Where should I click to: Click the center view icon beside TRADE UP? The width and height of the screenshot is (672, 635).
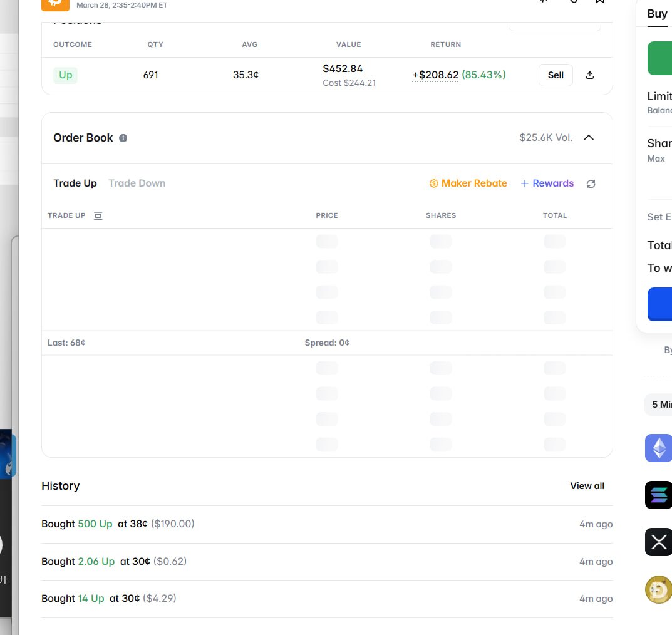(x=98, y=215)
